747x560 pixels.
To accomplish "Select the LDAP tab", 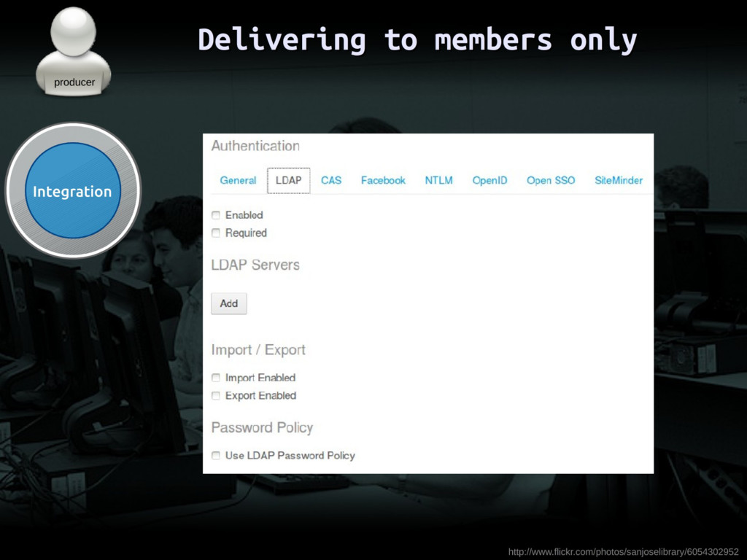I will pos(289,181).
